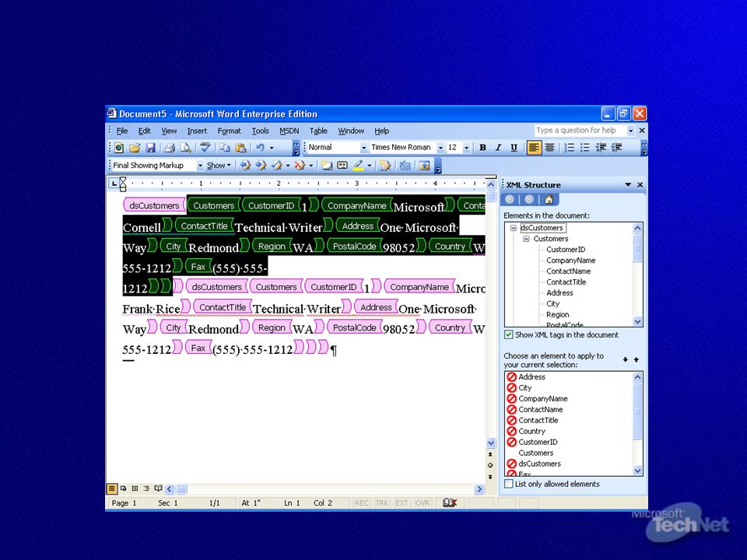Screen dimensions: 747x560
Task: Toggle the OVR overtype indicator in status bar
Action: (423, 503)
